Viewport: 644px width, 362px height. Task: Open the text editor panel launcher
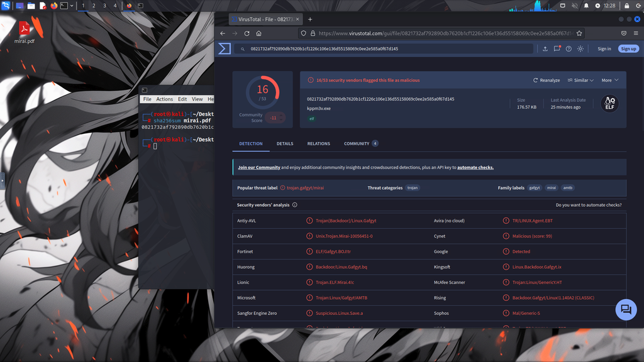pyautogui.click(x=43, y=6)
